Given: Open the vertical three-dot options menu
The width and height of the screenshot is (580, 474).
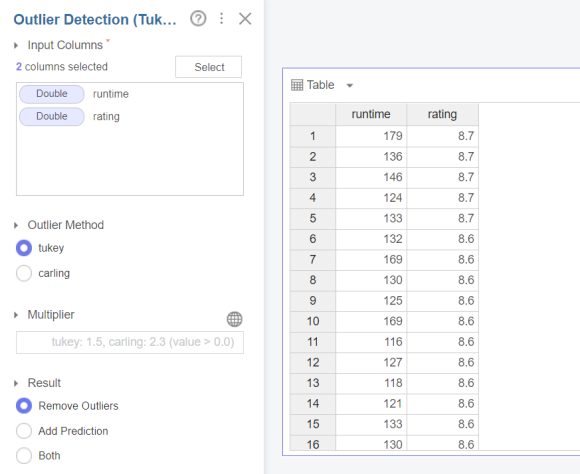Looking at the screenshot, I should pos(222,19).
